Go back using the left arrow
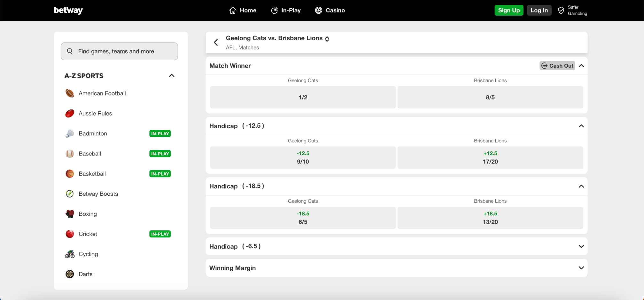The height and width of the screenshot is (300, 644). click(x=216, y=42)
